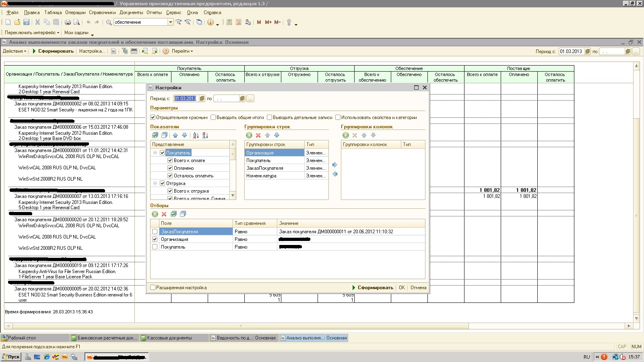This screenshot has height=362, width=644.
Task: Open period selection '...' button in dialog
Action: coord(250,99)
